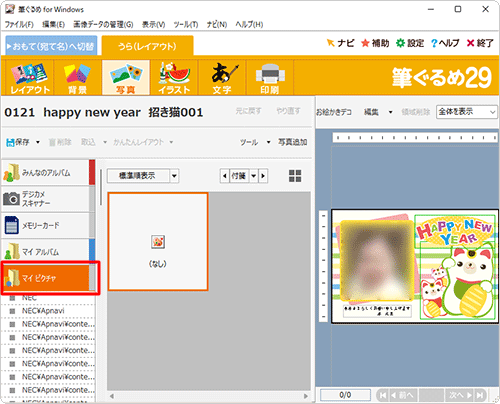Select the NEC folder row
Viewport: 500px width, 404px height.
pyautogui.click(x=48, y=298)
